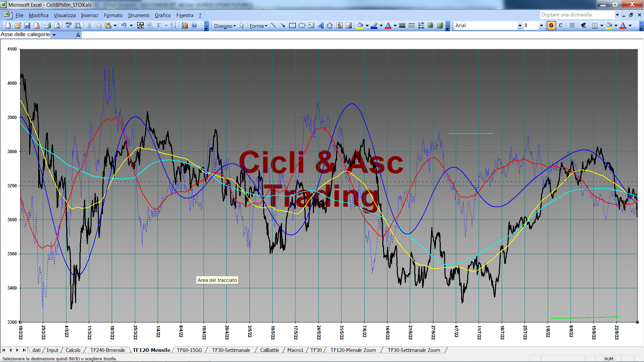This screenshot has height=362, width=644.
Task: Click the Line Color swatch on drawing toolbar
Action: coord(374,25)
